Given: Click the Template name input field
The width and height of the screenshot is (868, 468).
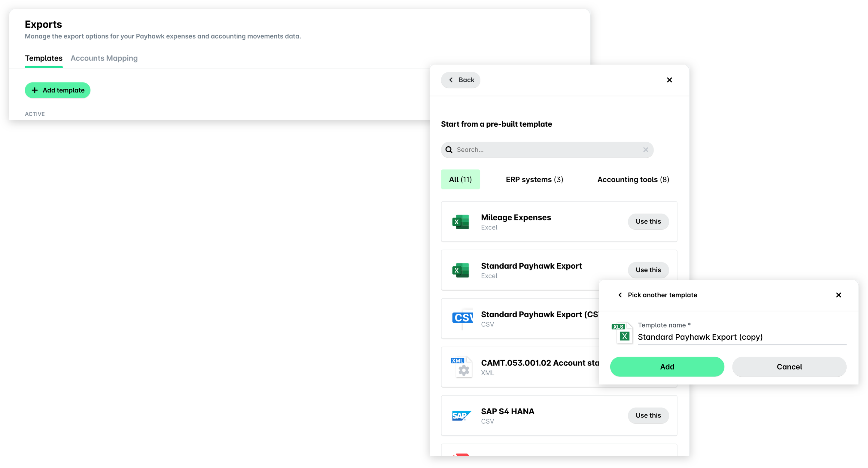Looking at the screenshot, I should [x=742, y=337].
